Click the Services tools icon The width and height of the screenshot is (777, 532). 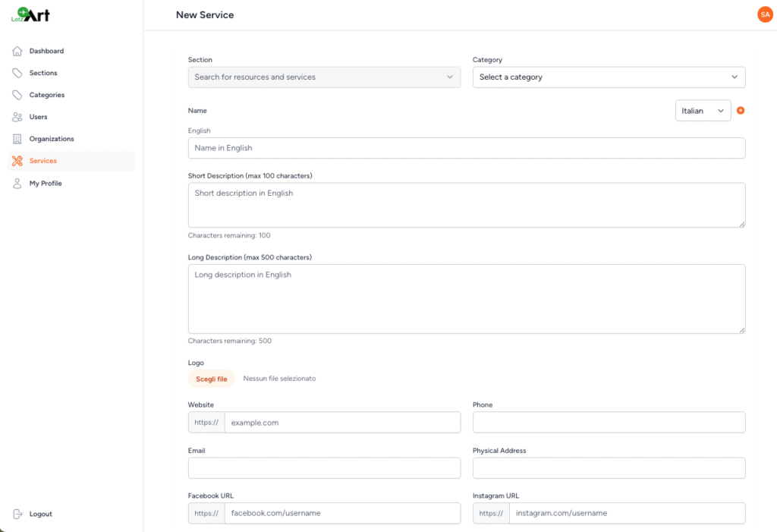coord(17,161)
